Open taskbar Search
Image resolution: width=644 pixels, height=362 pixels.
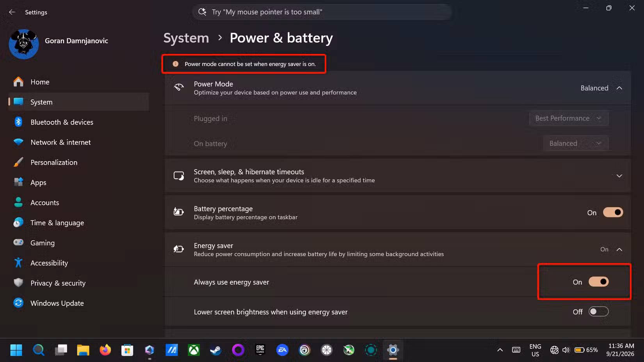pyautogui.click(x=38, y=350)
